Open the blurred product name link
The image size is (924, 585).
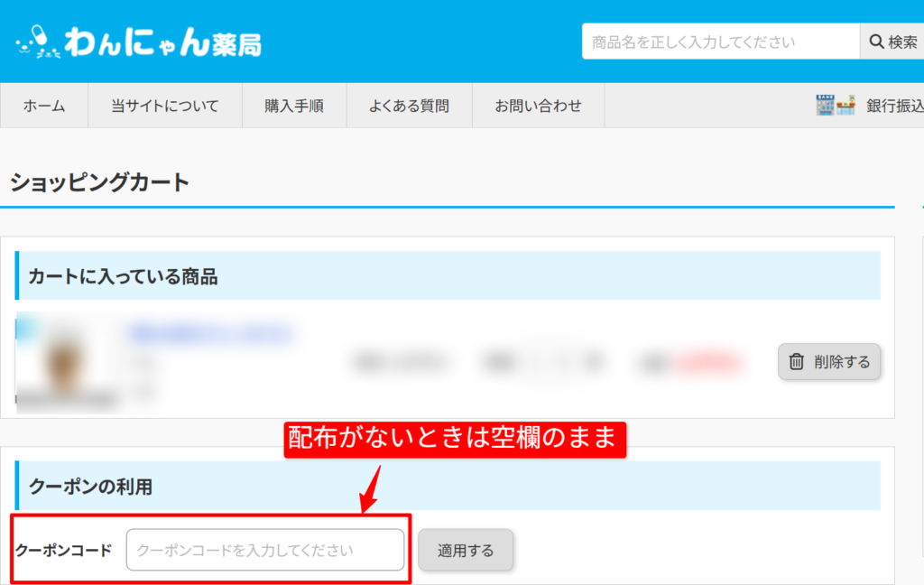(211, 333)
